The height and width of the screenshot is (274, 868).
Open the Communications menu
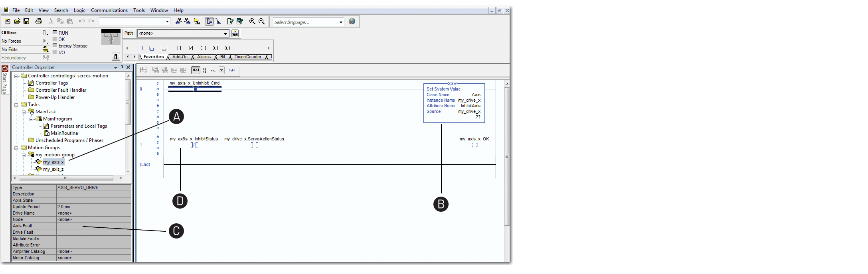tap(109, 10)
